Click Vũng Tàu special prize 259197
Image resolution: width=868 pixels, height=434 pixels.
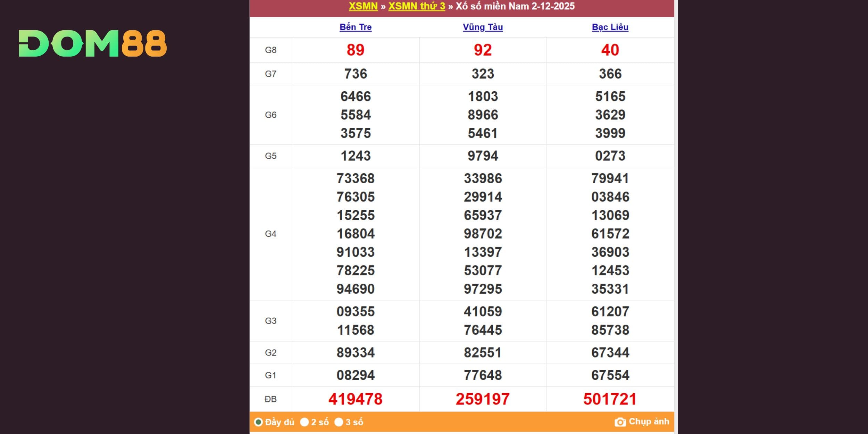pyautogui.click(x=483, y=399)
